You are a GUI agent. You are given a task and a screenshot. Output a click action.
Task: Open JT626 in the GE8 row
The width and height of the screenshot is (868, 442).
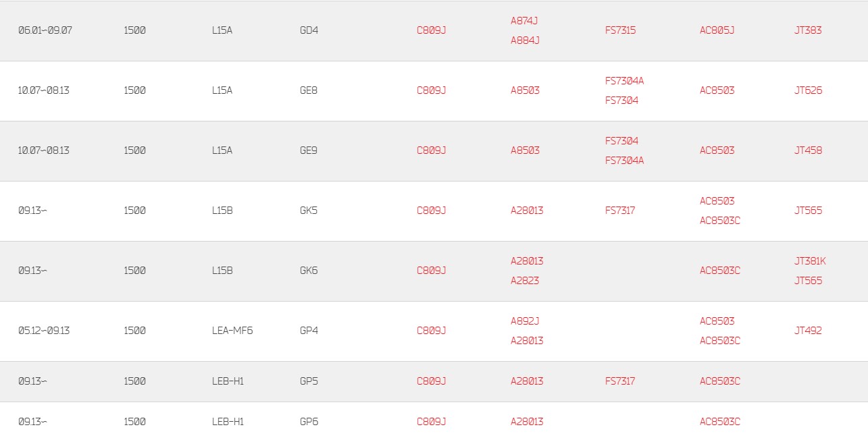pyautogui.click(x=808, y=90)
